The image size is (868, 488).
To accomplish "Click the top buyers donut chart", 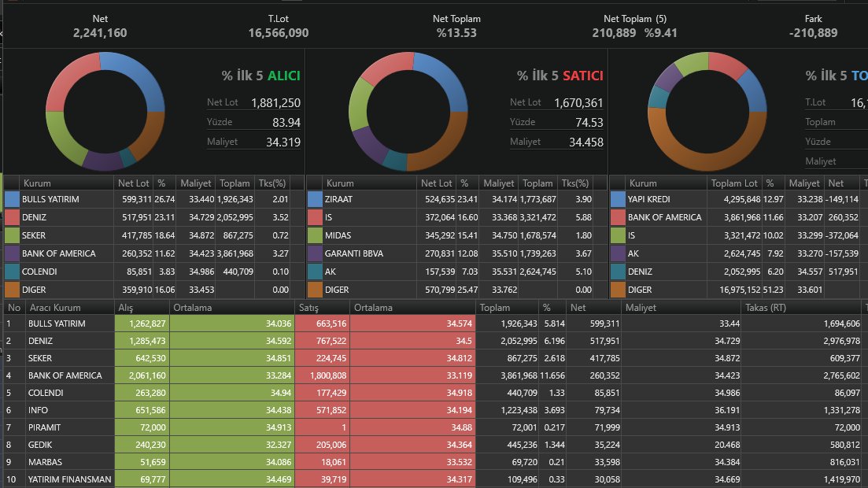I will (105, 111).
